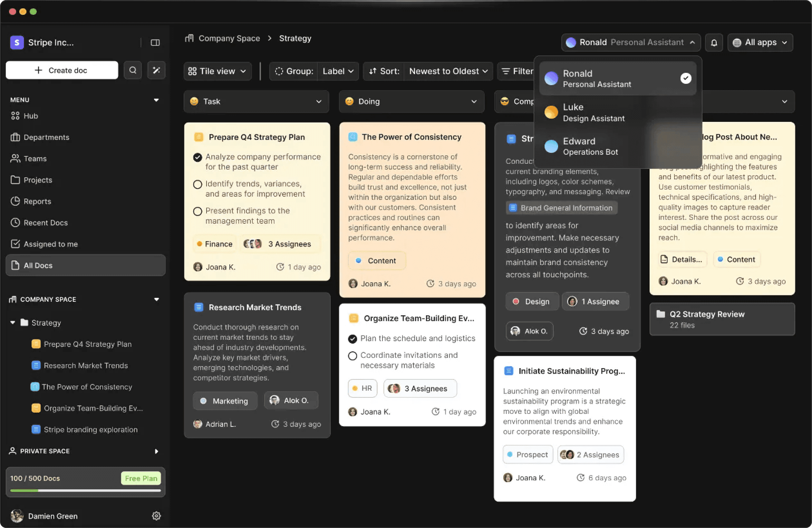Check "Identify trends, variances" task circle

(198, 185)
